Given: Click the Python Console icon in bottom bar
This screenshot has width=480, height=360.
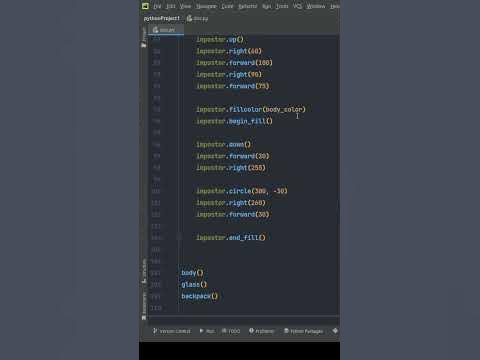Looking at the screenshot, I should coord(335,331).
